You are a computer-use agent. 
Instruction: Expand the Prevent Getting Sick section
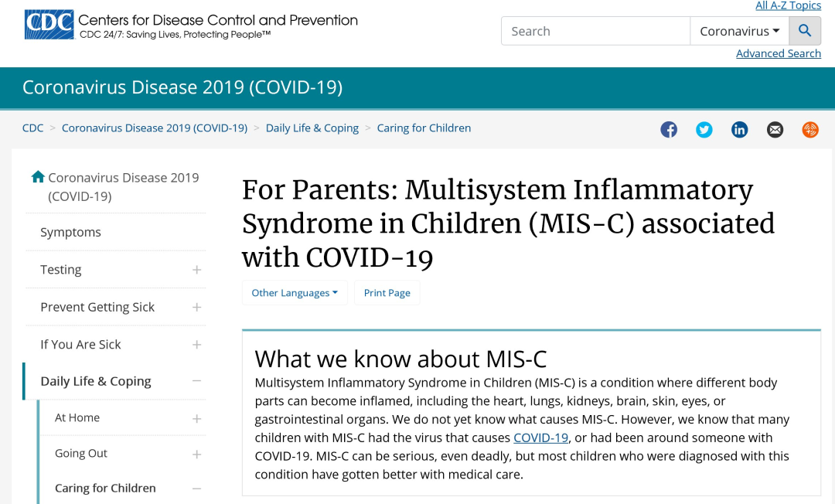coord(196,307)
